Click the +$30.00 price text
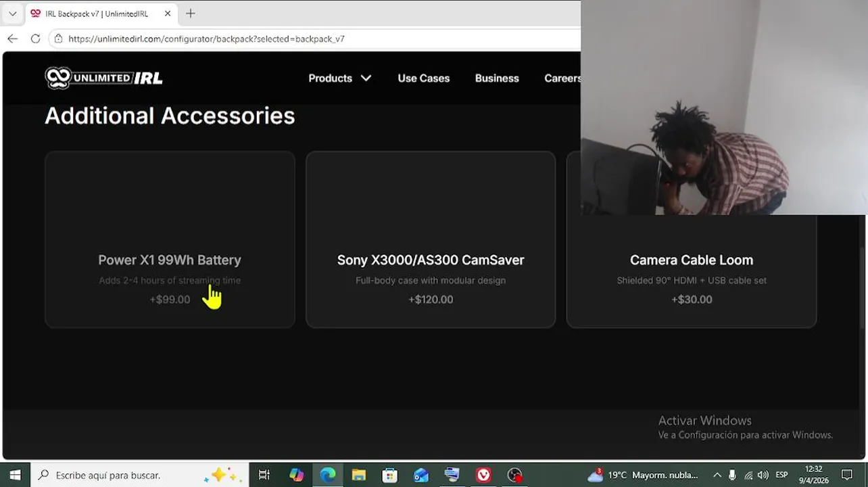Screen dimensions: 868x487 (692, 300)
